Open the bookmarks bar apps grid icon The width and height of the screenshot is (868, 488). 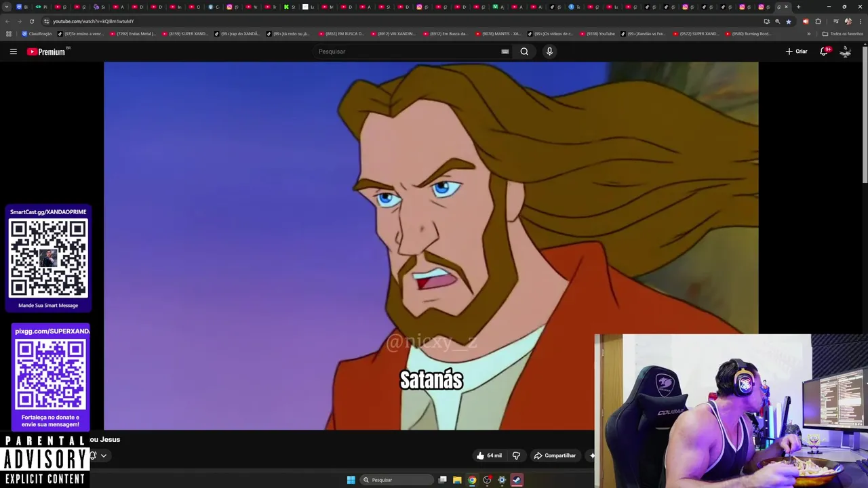[9, 34]
